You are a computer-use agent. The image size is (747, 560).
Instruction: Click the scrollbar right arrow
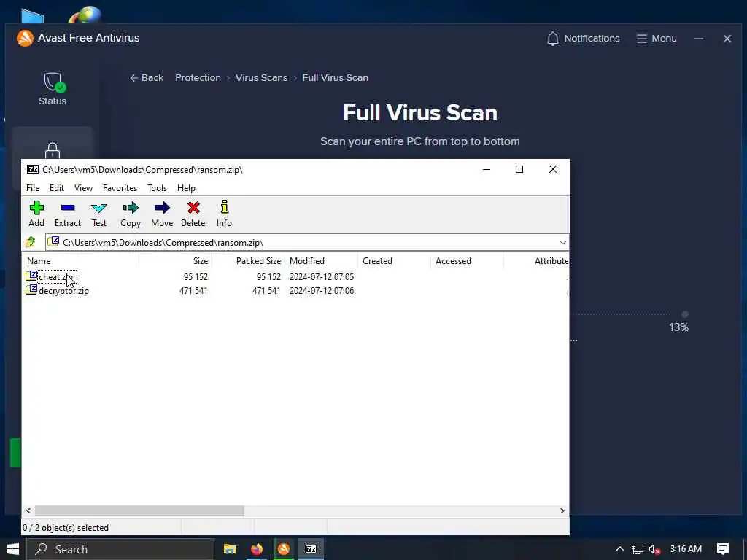pyautogui.click(x=562, y=510)
